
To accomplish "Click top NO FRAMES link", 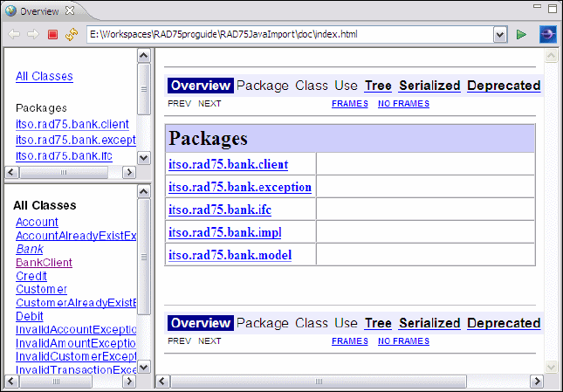I will coord(403,104).
